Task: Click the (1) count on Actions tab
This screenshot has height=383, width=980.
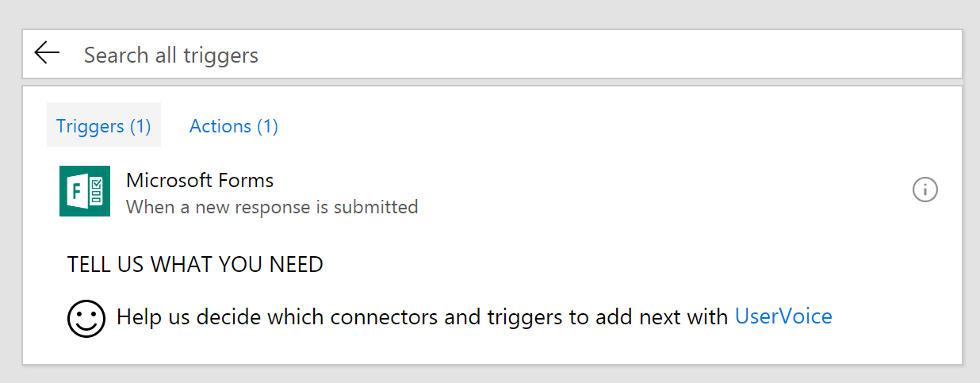Action: click(x=267, y=125)
